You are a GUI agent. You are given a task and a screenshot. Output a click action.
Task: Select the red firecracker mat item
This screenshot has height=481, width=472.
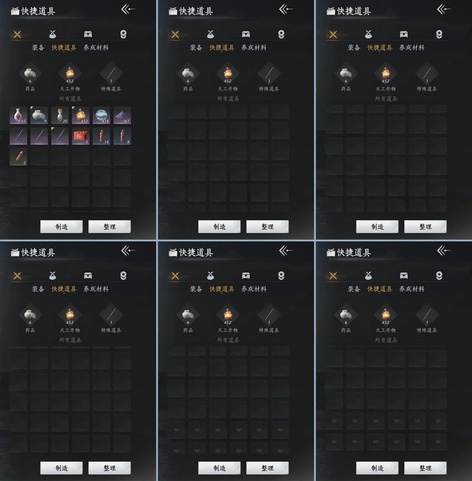[80, 136]
